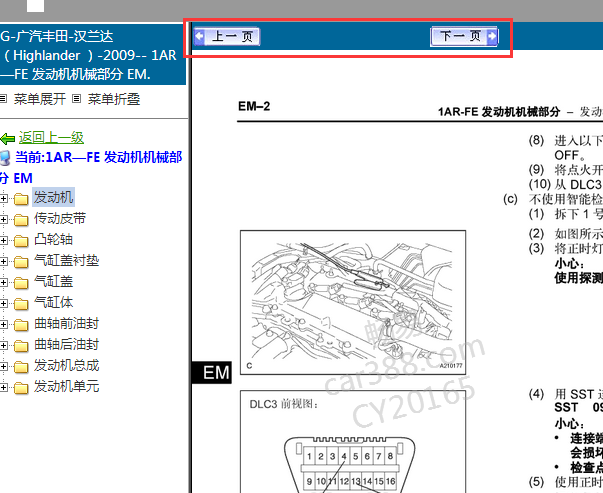Image resolution: width=603 pixels, height=493 pixels.
Task: Select the 气缸体 tree item
Action: click(53, 302)
